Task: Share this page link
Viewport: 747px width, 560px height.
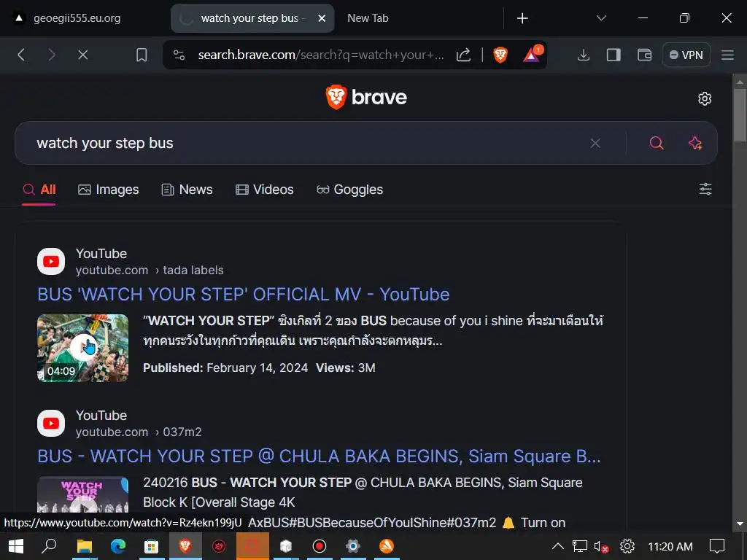Action: (463, 55)
